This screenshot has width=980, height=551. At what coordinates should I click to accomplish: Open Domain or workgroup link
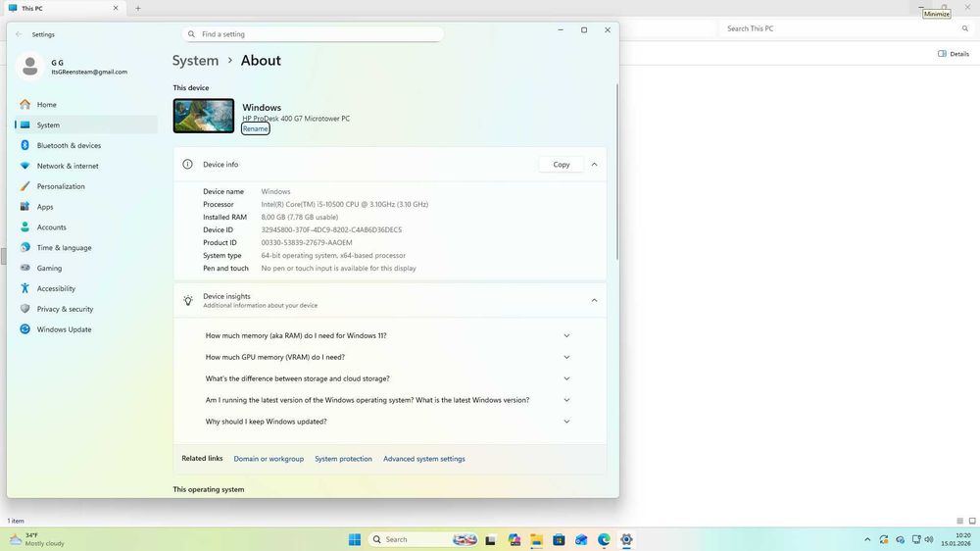pyautogui.click(x=269, y=459)
